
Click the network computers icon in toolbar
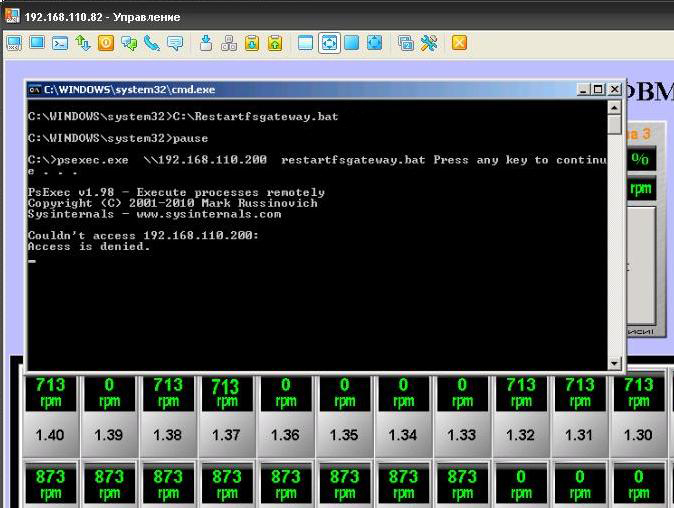tap(229, 43)
